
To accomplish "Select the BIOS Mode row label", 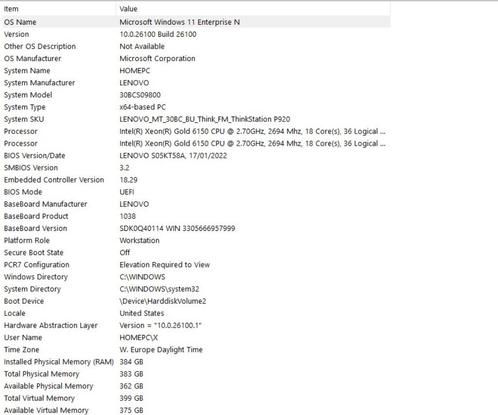I will point(23,192).
